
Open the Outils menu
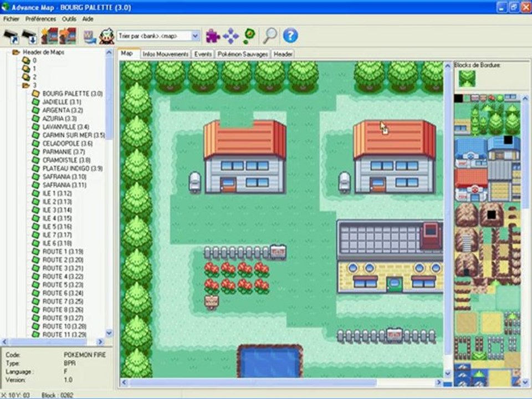(69, 19)
